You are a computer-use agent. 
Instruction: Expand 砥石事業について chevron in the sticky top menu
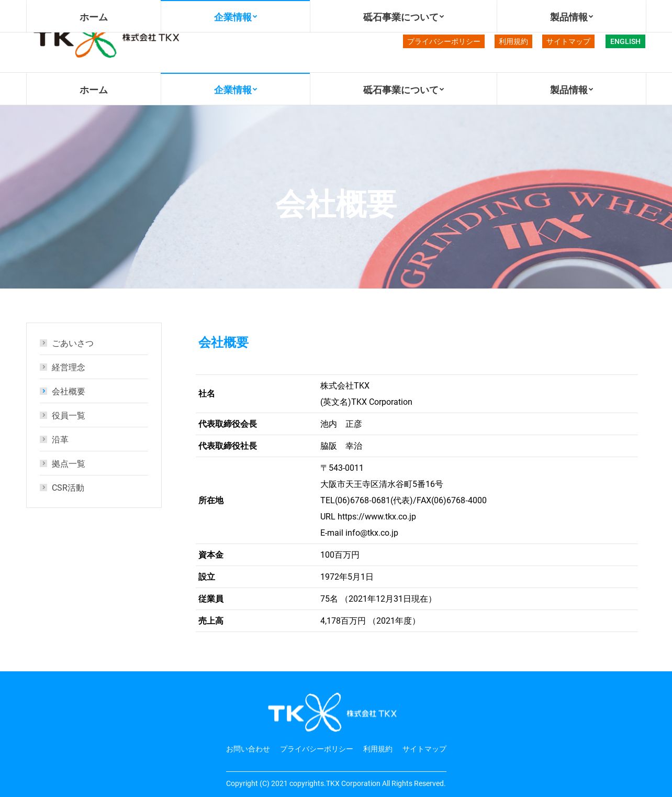442,17
